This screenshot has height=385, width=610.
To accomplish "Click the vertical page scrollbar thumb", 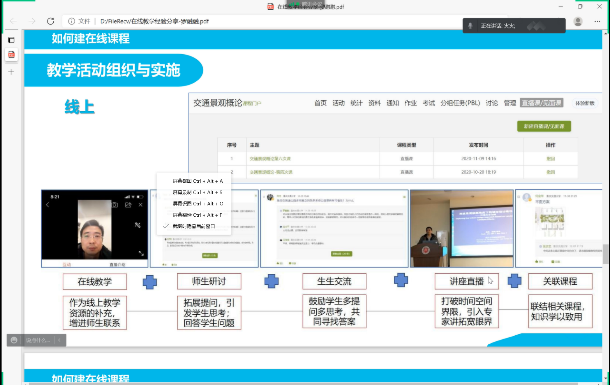I will click(x=605, y=254).
